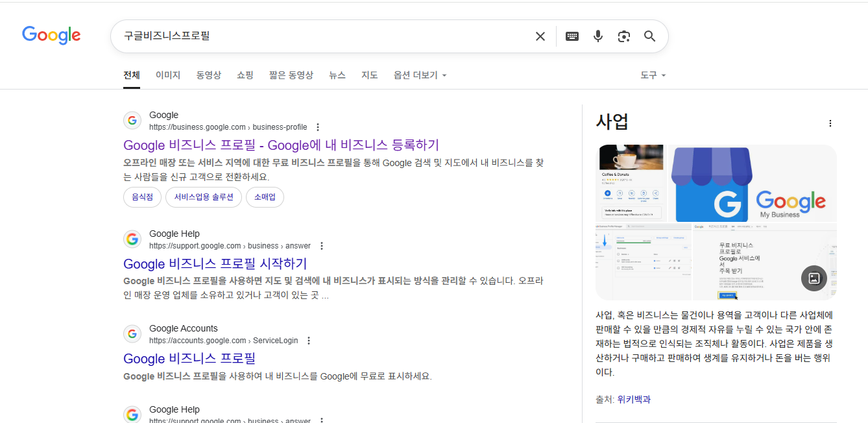Open the 사업 panel three-dot menu
868x423 pixels.
(x=830, y=123)
